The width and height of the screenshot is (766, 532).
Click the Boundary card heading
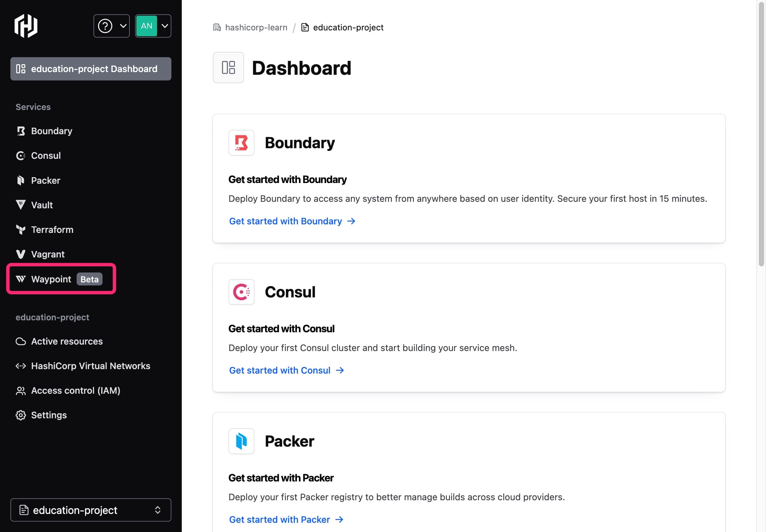pyautogui.click(x=300, y=143)
